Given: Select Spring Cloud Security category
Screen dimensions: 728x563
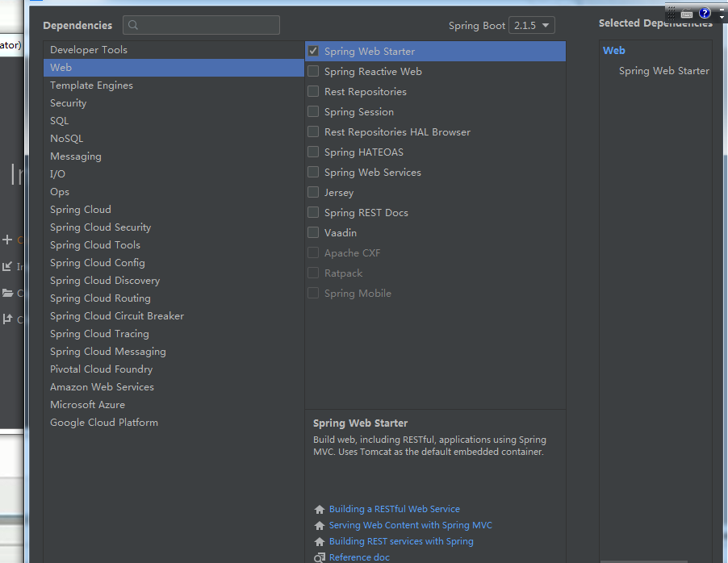Looking at the screenshot, I should 174,227.
